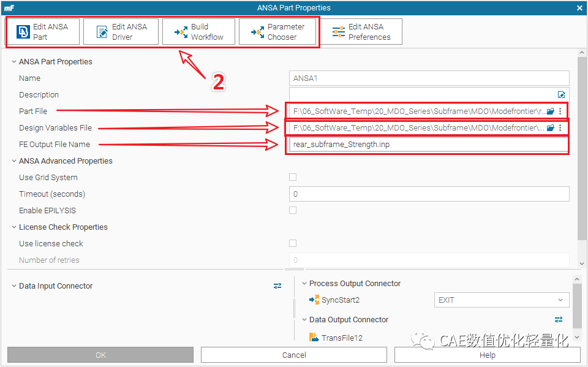Click the SyncStart2 label
Viewport: 588px width, 367px height.
341,300
